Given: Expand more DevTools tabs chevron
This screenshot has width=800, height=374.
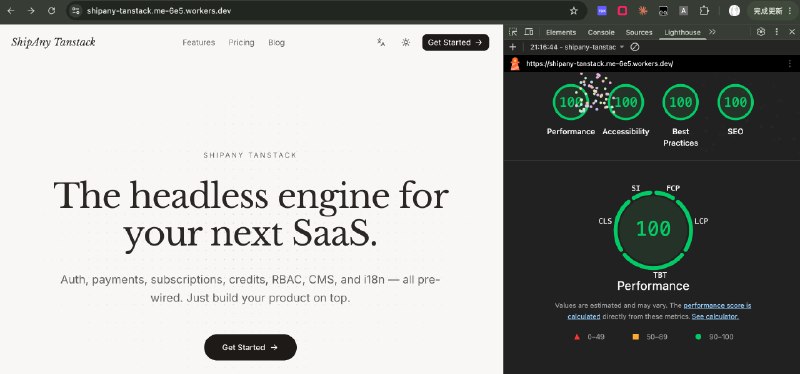Looking at the screenshot, I should pos(712,32).
